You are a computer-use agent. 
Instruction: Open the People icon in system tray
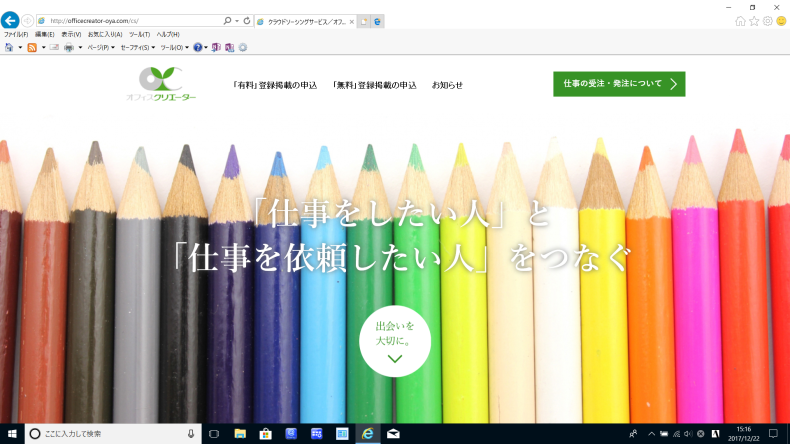tap(633, 433)
